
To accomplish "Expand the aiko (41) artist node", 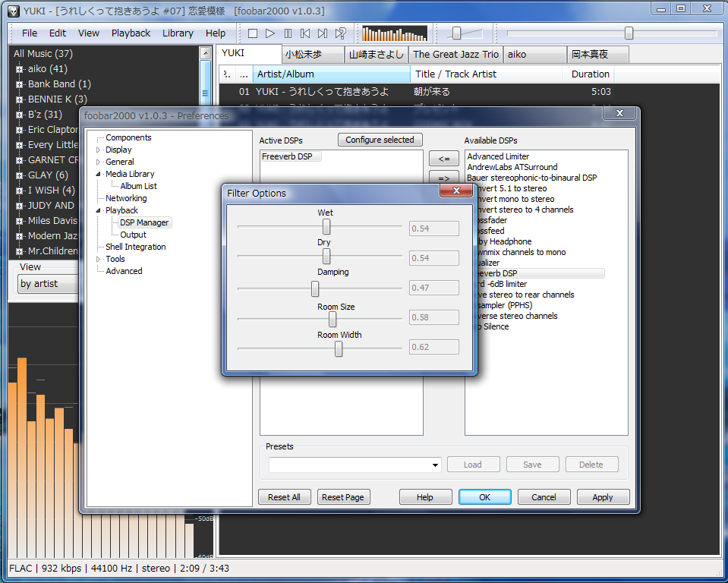I will [x=19, y=69].
